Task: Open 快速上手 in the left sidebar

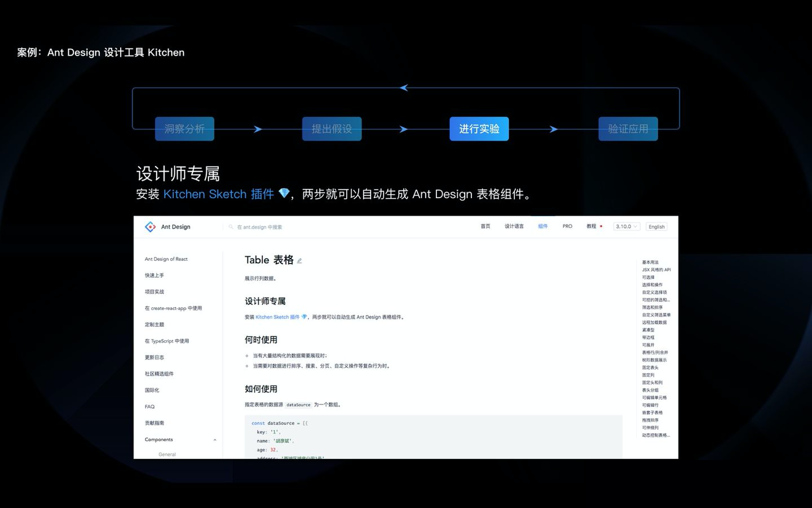Action: pyautogui.click(x=153, y=275)
